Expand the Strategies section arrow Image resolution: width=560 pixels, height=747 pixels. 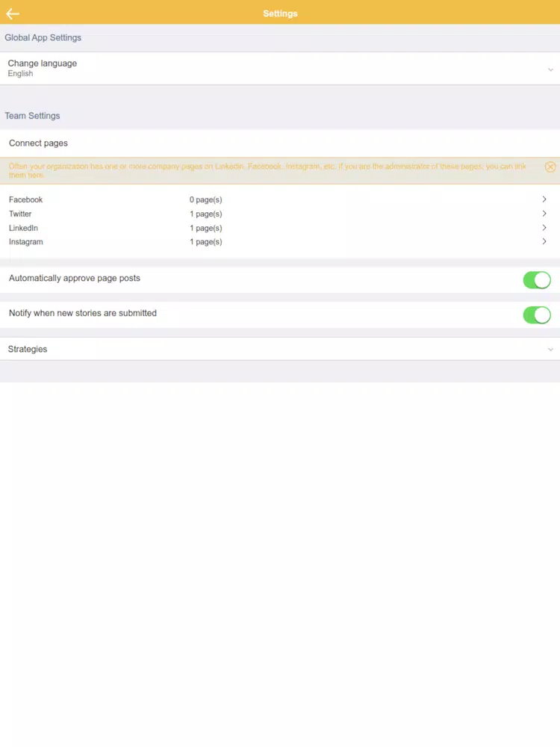coord(550,349)
